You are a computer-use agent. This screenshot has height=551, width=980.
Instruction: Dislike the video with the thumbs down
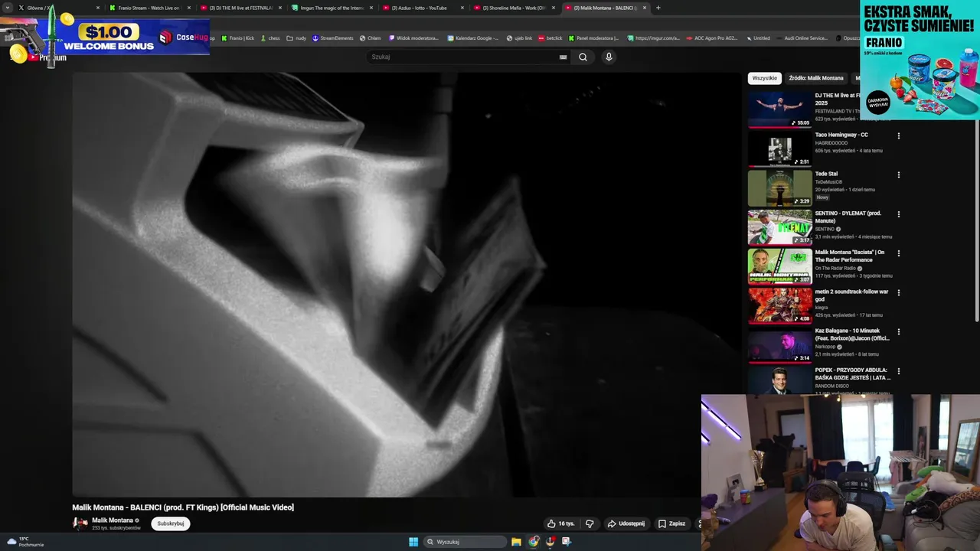[590, 523]
